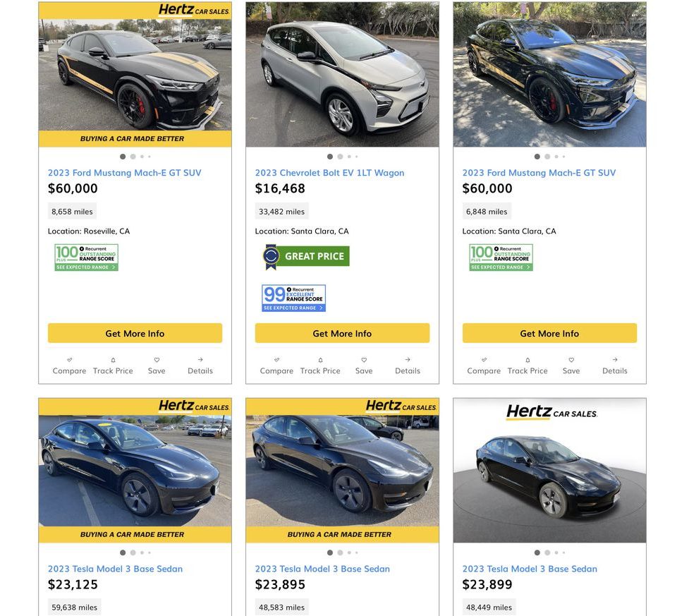Select second photo dot on Chevrolet Bolt card

tap(340, 157)
